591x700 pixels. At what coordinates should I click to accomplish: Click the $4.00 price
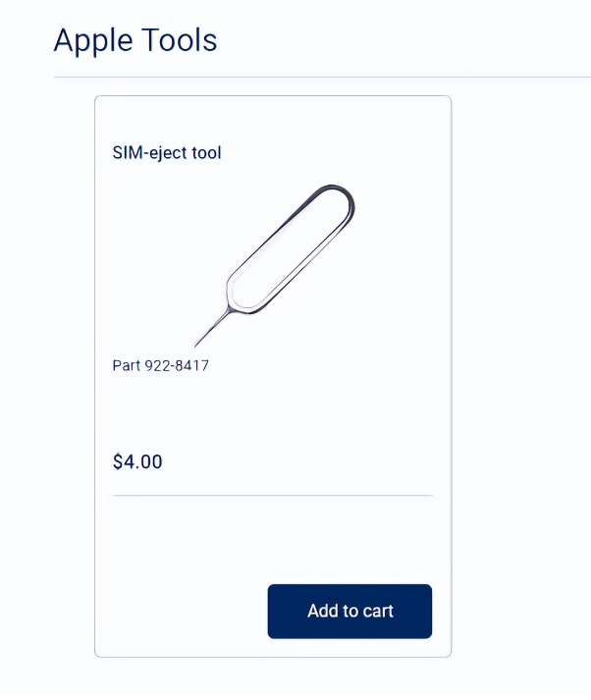(137, 461)
